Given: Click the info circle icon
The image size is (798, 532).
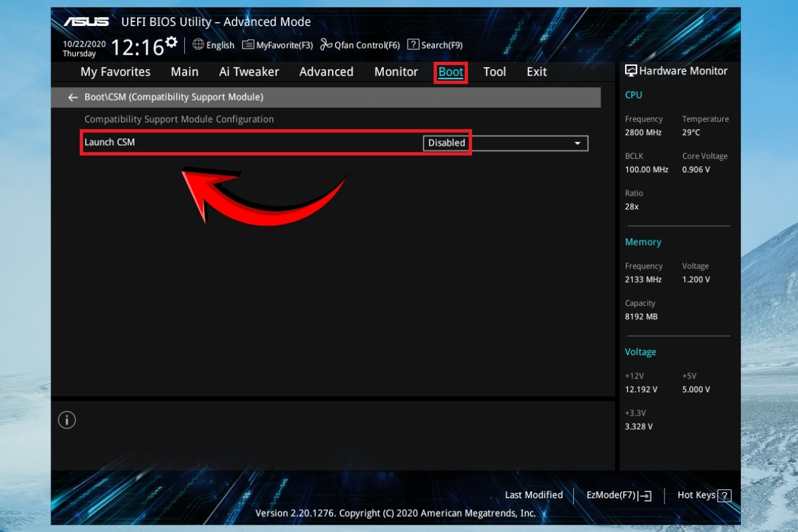Looking at the screenshot, I should coord(66,420).
